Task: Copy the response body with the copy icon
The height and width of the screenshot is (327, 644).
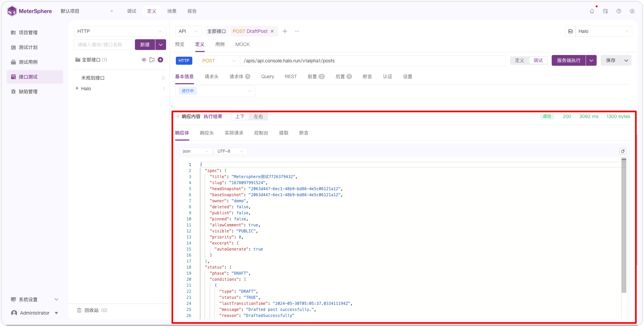Action: click(623, 151)
